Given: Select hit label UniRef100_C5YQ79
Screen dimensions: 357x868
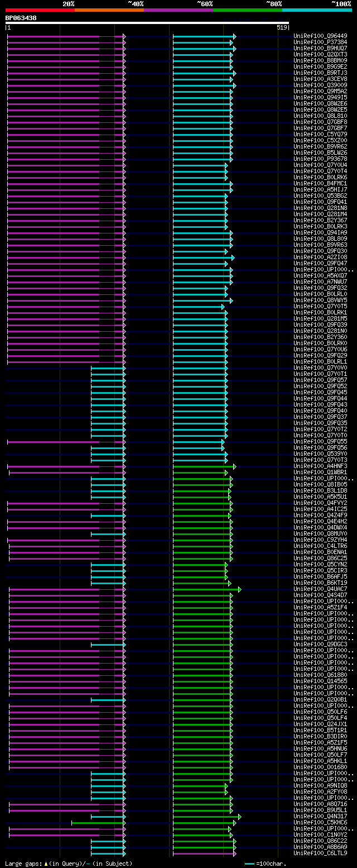Looking at the screenshot, I should 320,135.
